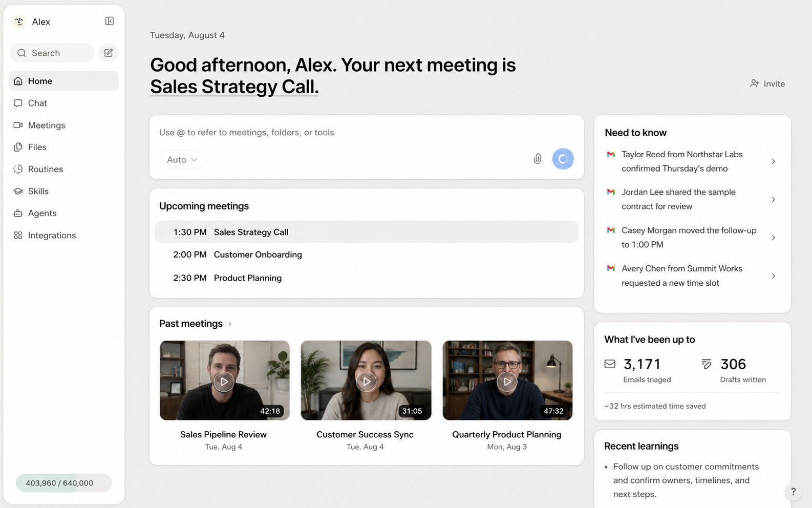Click '~32 hrs estimated time saved' text
Image resolution: width=812 pixels, height=508 pixels.
655,406
